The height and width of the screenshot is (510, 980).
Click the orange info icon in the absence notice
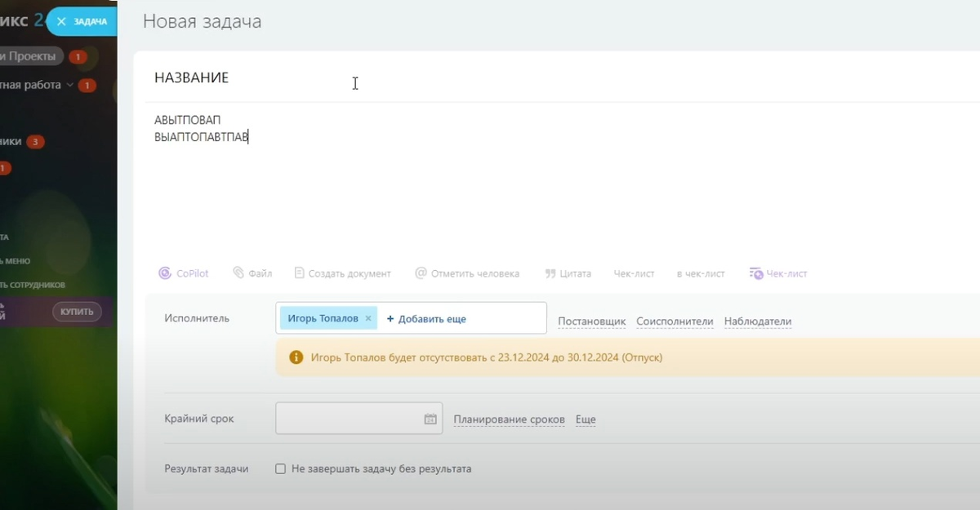click(296, 357)
